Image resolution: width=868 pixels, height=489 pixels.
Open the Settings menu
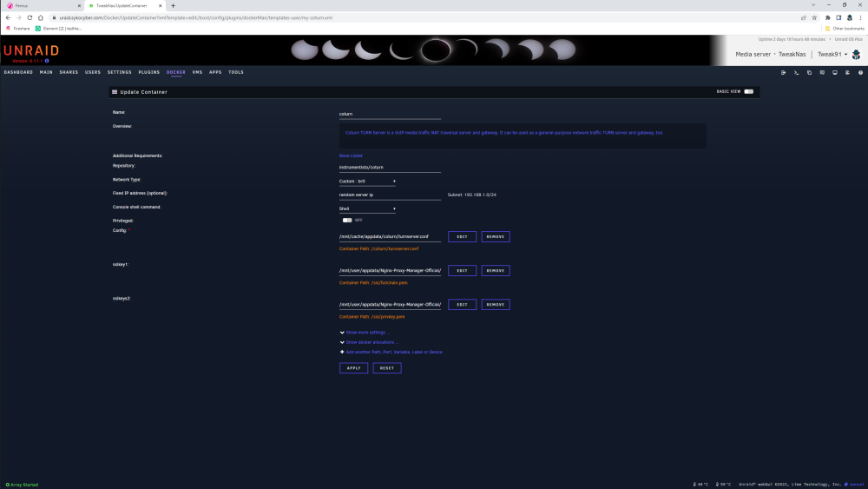click(x=119, y=72)
